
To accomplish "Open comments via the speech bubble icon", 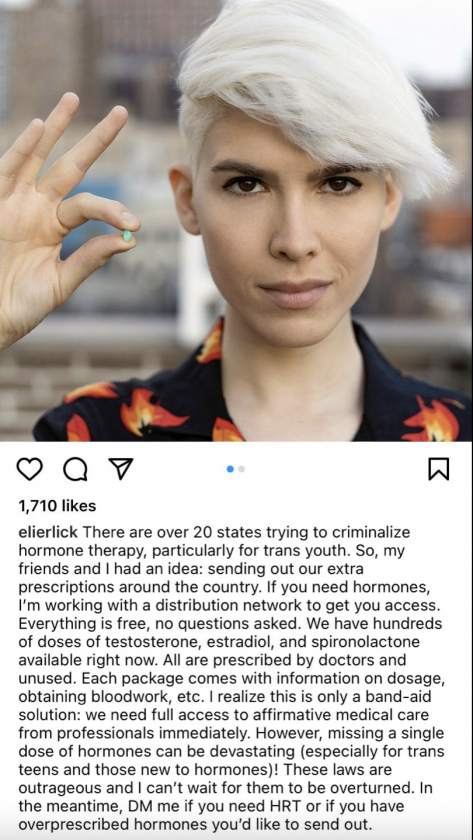I will 75,469.
